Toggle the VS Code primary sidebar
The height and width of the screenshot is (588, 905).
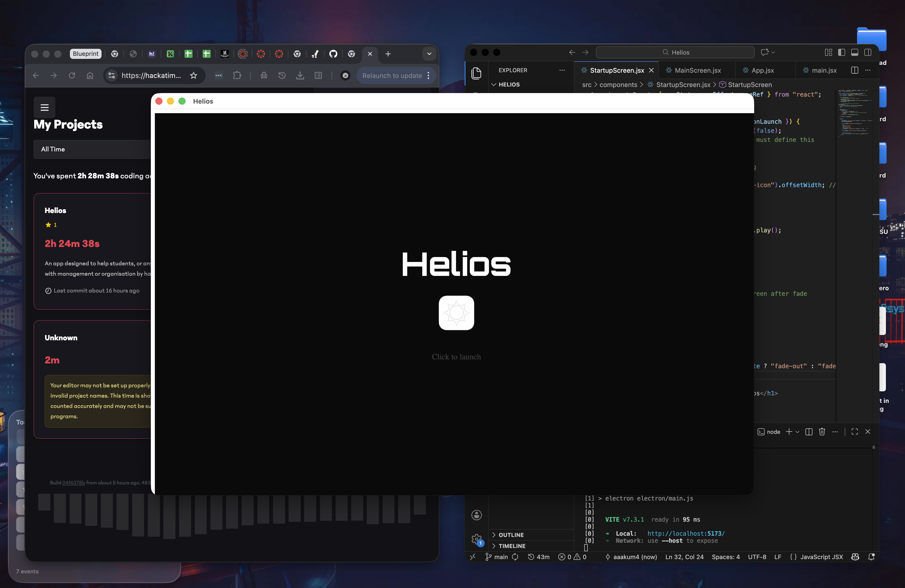(x=841, y=52)
